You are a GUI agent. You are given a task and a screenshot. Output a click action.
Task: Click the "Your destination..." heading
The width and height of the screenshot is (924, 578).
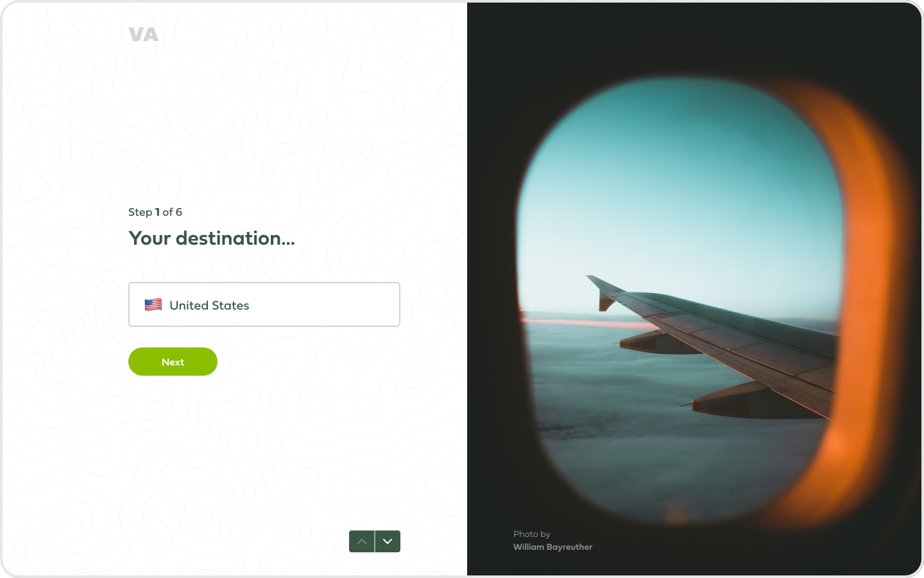(x=212, y=238)
